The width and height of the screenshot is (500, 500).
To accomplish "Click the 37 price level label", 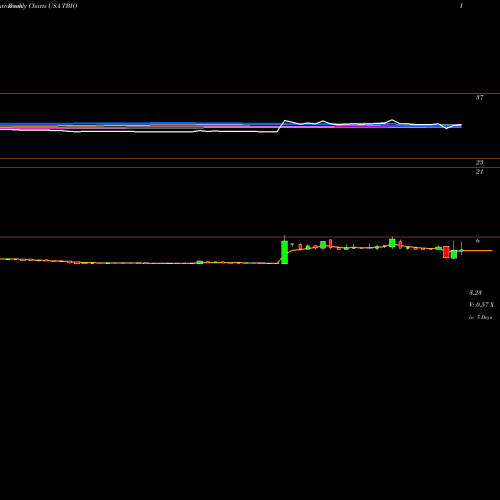I will [479, 98].
